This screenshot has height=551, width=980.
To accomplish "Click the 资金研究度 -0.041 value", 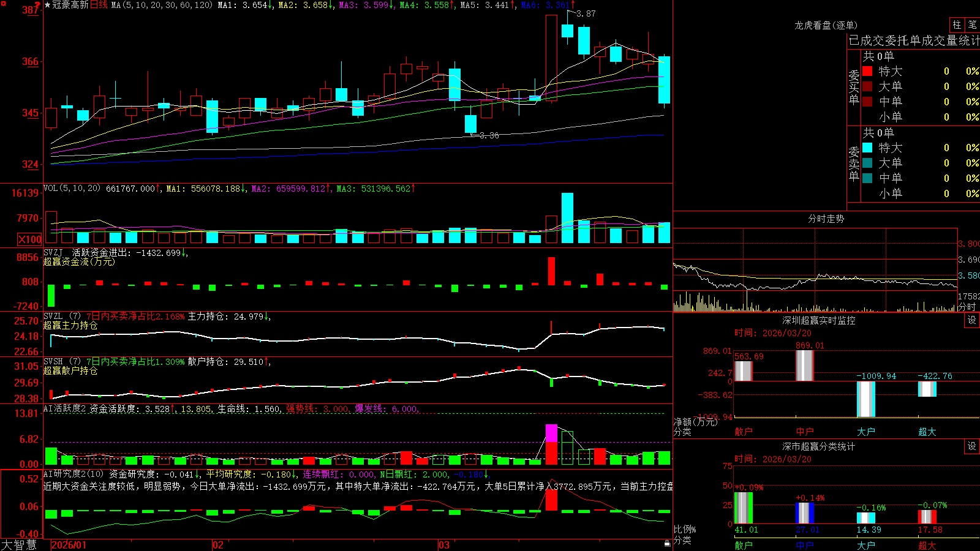I will tap(179, 474).
